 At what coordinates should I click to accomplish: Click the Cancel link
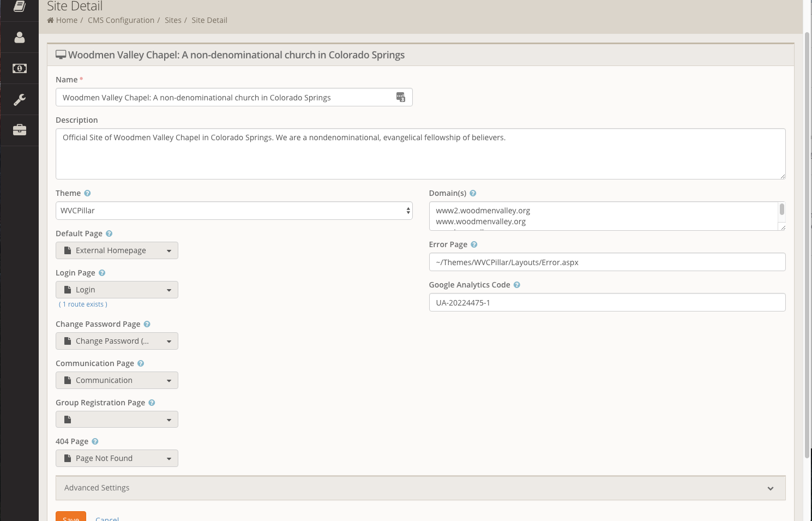point(107,518)
